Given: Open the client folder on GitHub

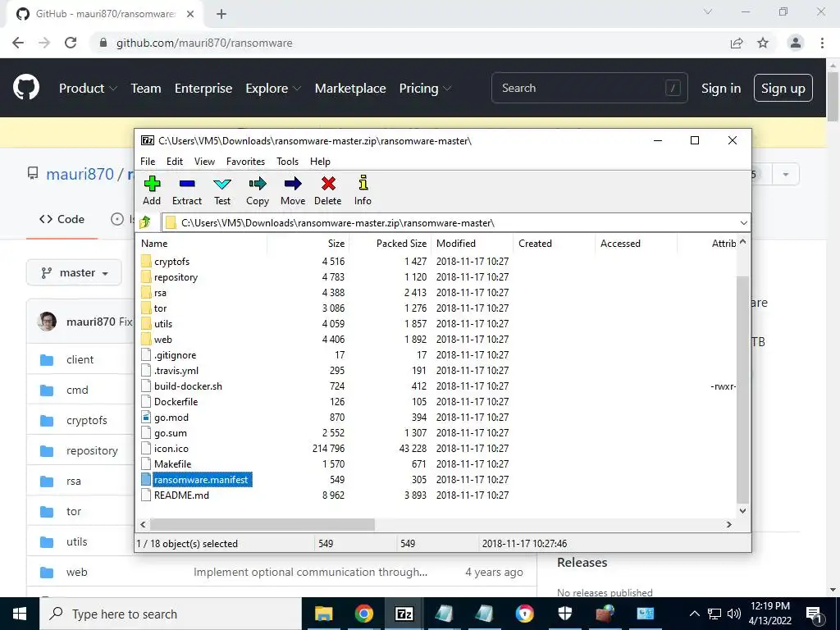Looking at the screenshot, I should [80, 359].
